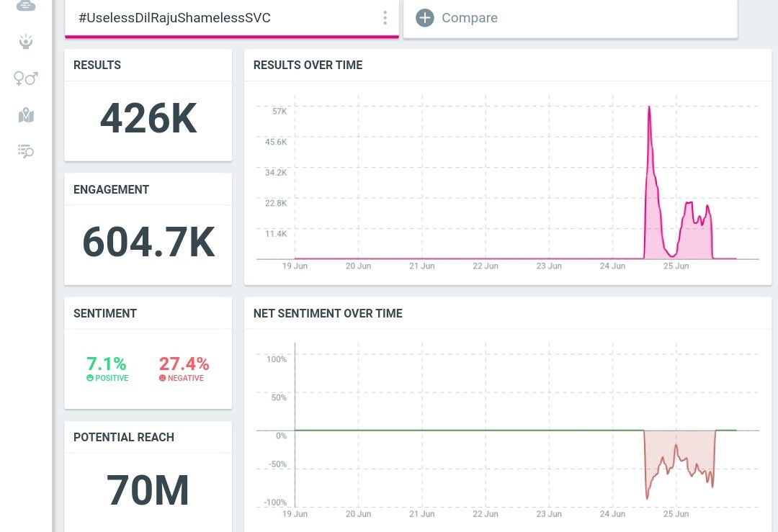This screenshot has width=778, height=532.
Task: Click the 70M potential reach value
Action: (x=148, y=490)
